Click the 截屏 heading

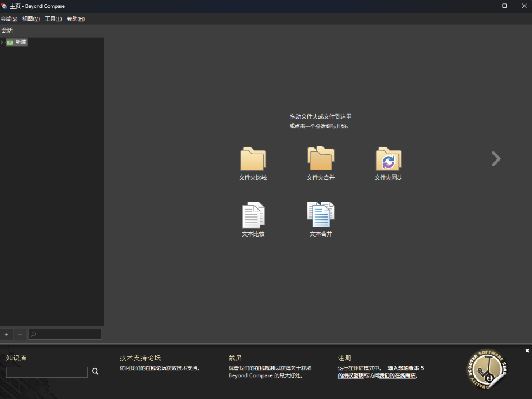pos(235,358)
